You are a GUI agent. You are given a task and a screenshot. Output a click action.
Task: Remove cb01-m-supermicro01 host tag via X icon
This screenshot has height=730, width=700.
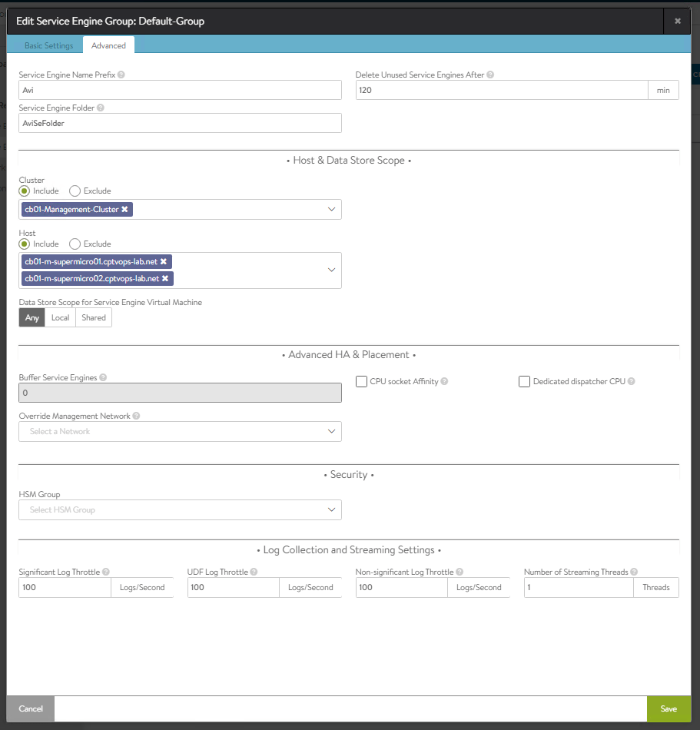pyautogui.click(x=164, y=262)
